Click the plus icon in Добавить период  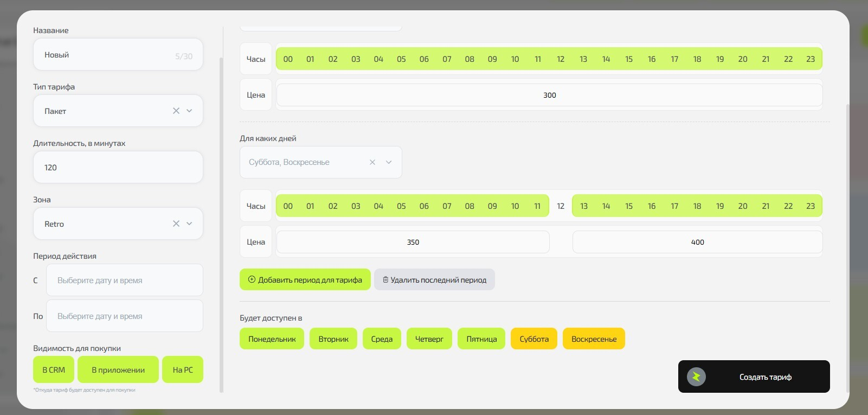252,280
